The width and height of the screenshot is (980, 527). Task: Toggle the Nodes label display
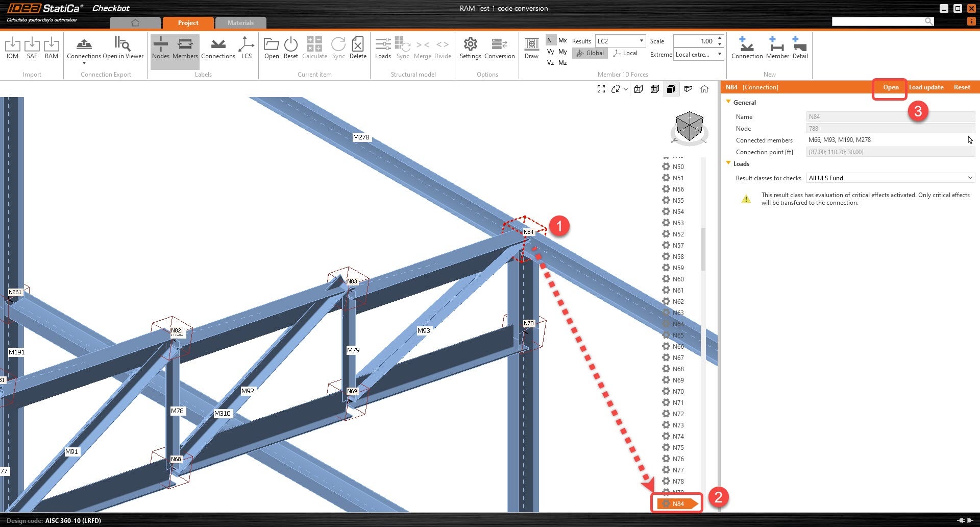pyautogui.click(x=160, y=49)
